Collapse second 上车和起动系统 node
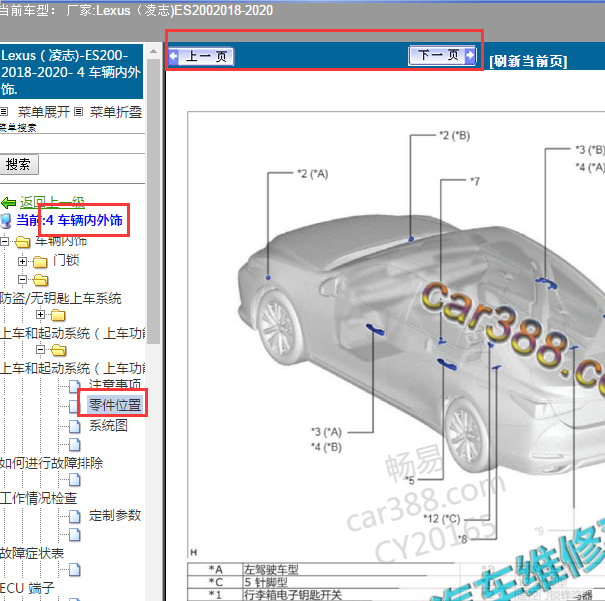This screenshot has width=605, height=601. [x=40, y=349]
